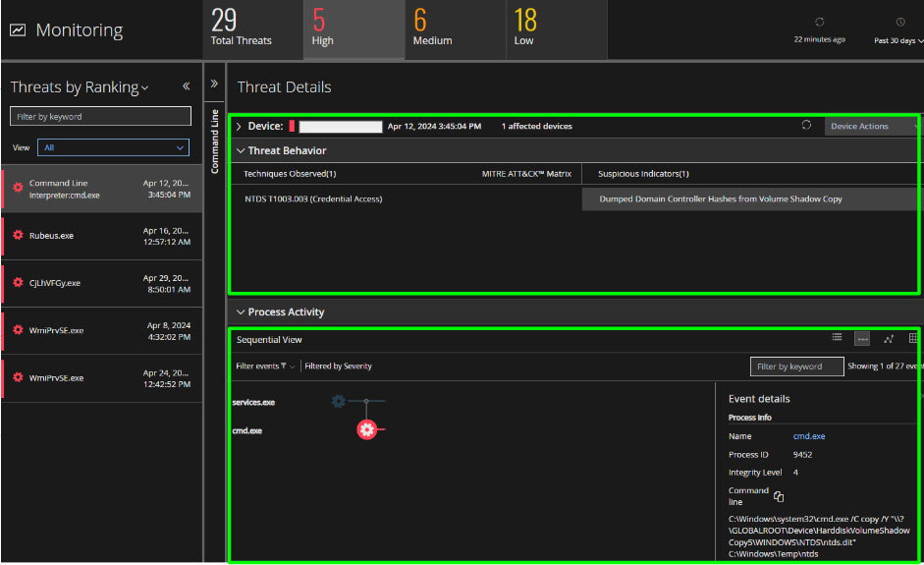Open the Past 30 days time range dropdown

point(898,40)
